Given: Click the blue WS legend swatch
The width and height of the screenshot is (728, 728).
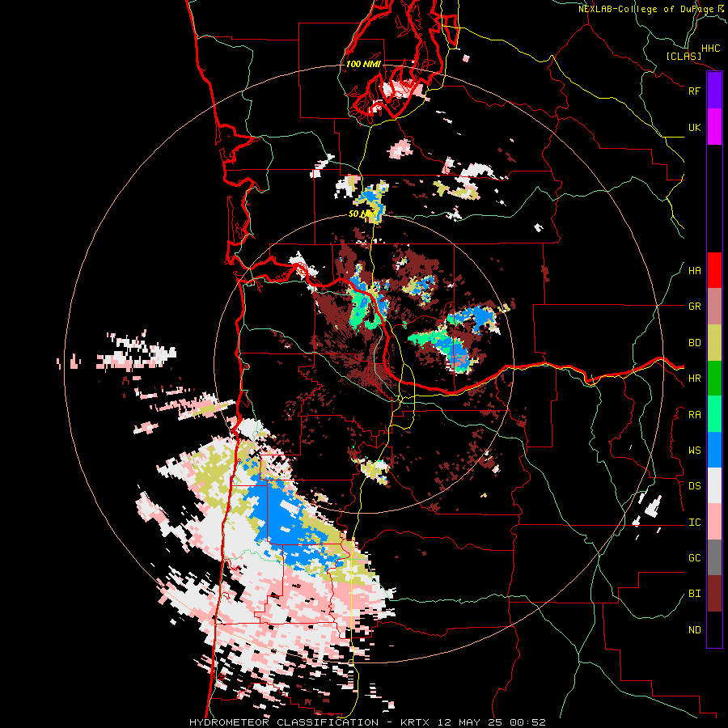Looking at the screenshot, I should pos(714,450).
